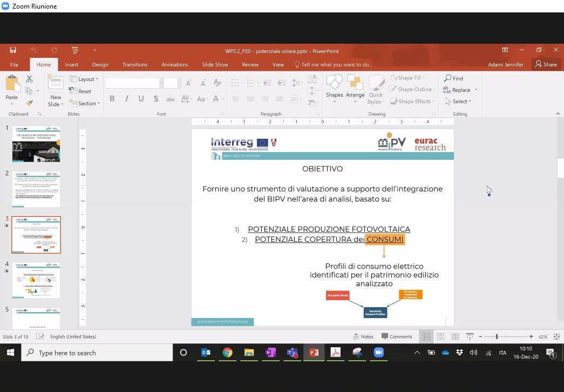
Task: Open Shape Fill dropdown
Action: coord(407,78)
